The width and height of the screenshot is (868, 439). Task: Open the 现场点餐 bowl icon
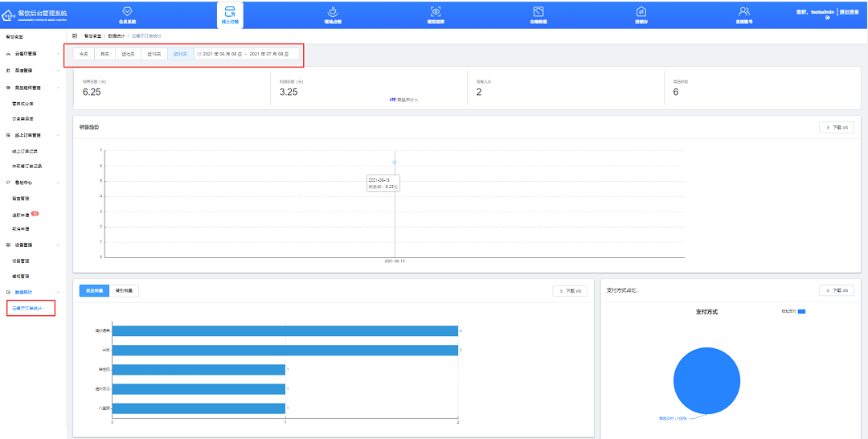[333, 11]
